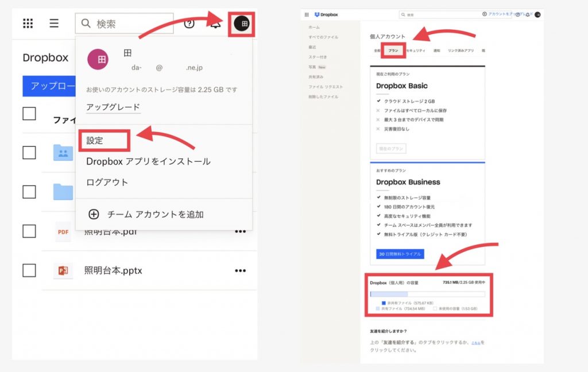Click the Dropbox logo in right page header
Image resolution: width=588 pixels, height=372 pixels.
(x=324, y=14)
